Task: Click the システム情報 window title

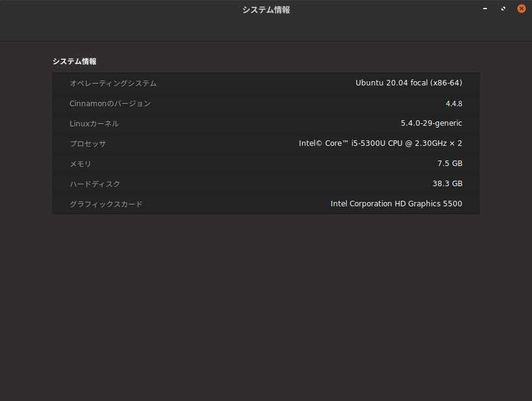Action: click(266, 10)
